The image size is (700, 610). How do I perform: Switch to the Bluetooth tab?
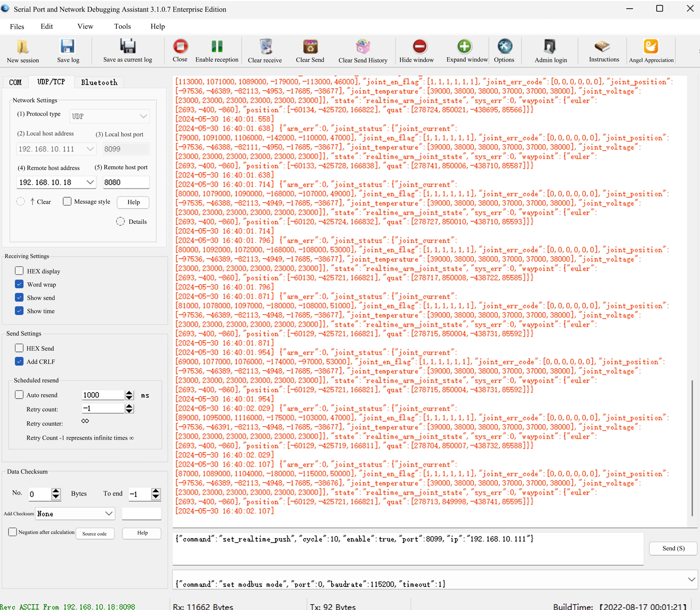click(x=99, y=82)
